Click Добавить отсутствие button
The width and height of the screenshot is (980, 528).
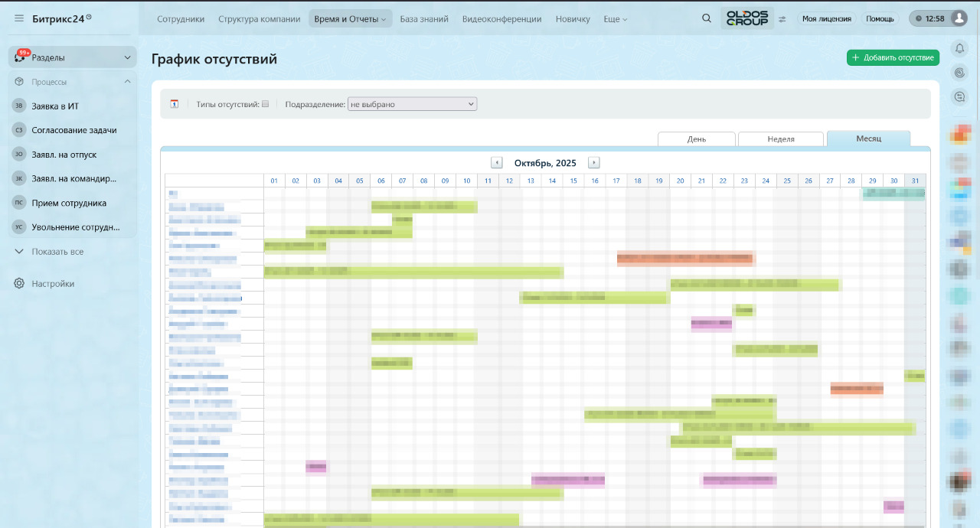click(893, 57)
